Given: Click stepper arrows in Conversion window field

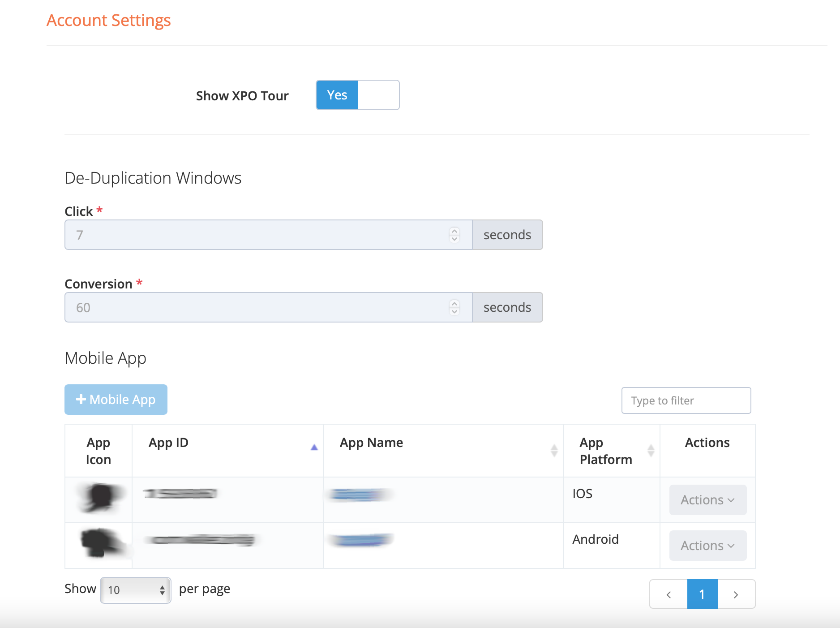Looking at the screenshot, I should [x=454, y=307].
